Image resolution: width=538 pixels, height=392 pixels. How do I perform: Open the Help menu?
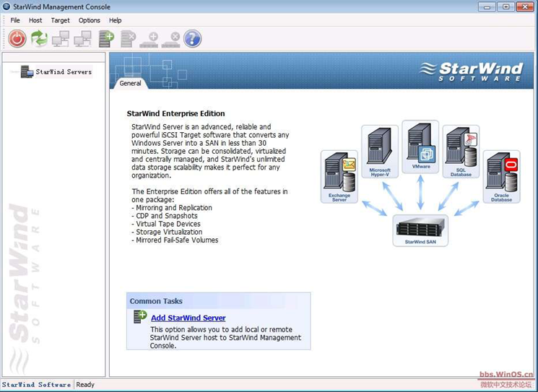point(116,20)
